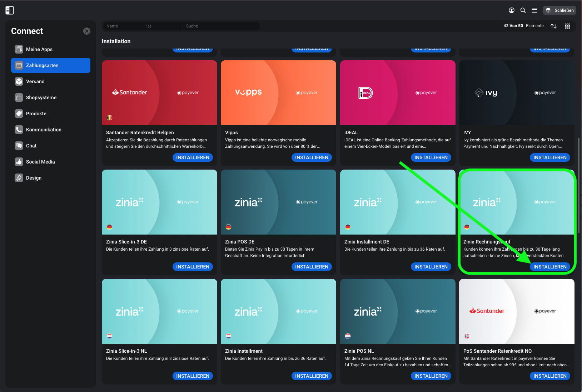Open Shopsysteme category
The image size is (582, 392).
pos(51,97)
